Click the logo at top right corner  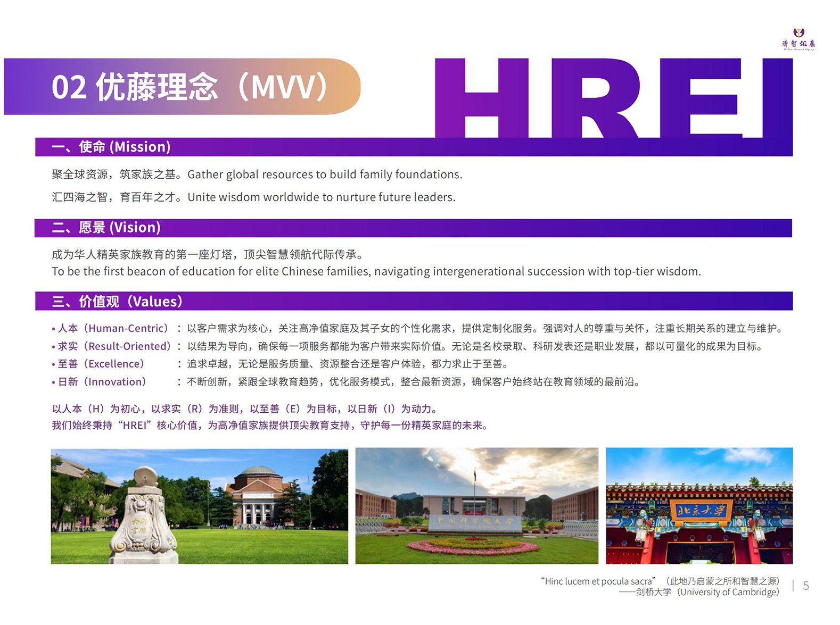(798, 39)
